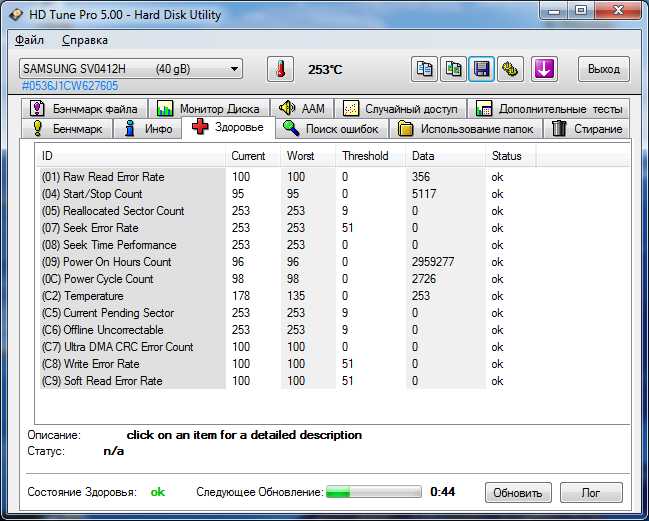Click the Лог button

pos(591,493)
